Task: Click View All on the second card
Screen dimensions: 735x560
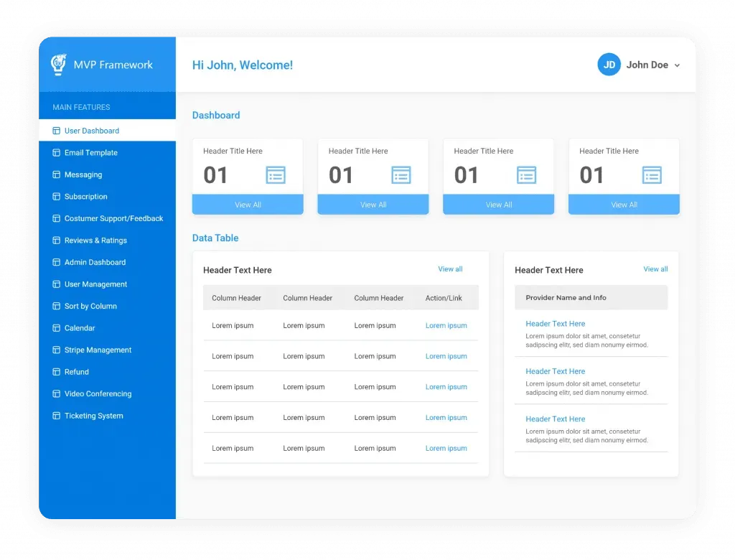Action: (373, 205)
